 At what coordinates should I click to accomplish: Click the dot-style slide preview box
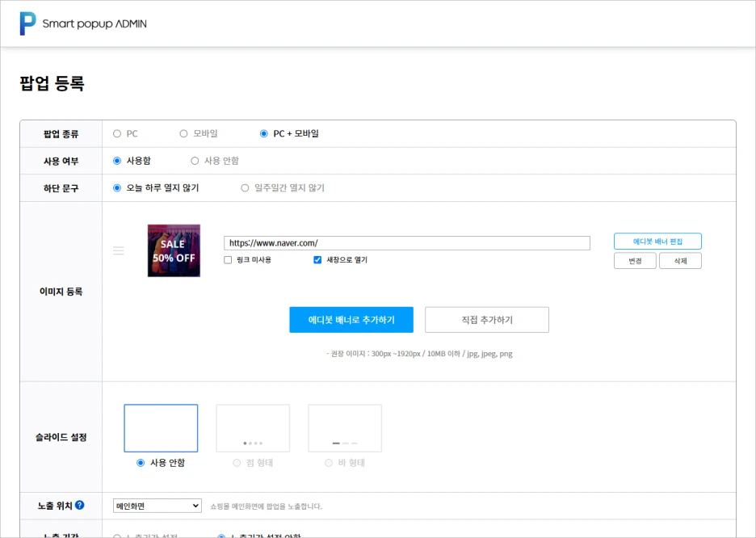pyautogui.click(x=253, y=428)
